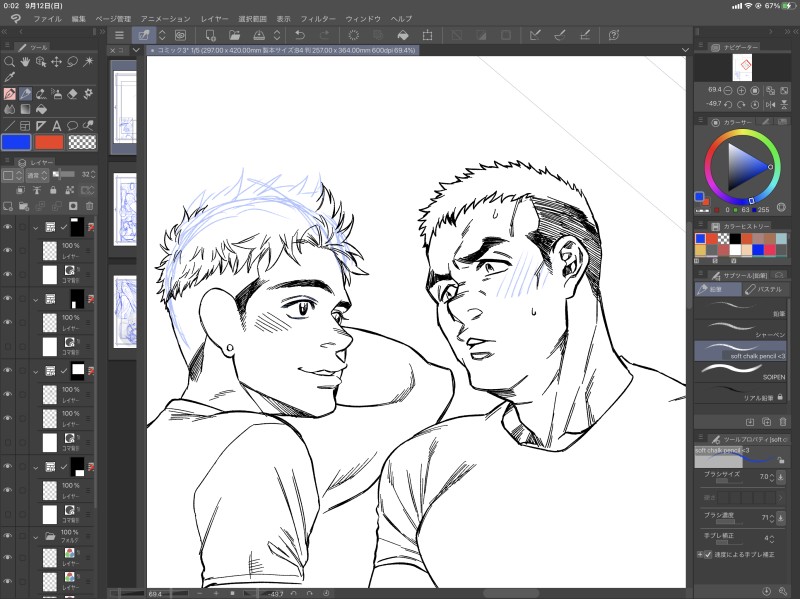The height and width of the screenshot is (599, 800).
Task: Select the Blend water-drops tool
Action: (9, 109)
